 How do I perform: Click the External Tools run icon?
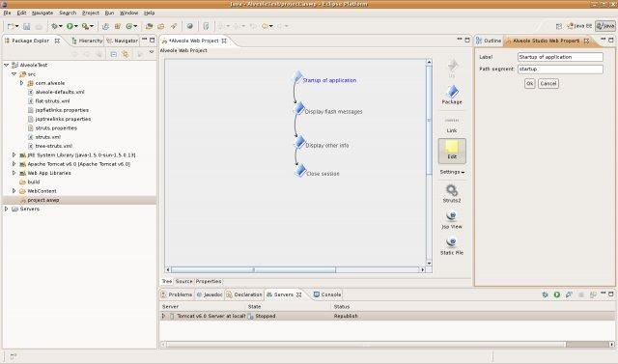click(85, 26)
